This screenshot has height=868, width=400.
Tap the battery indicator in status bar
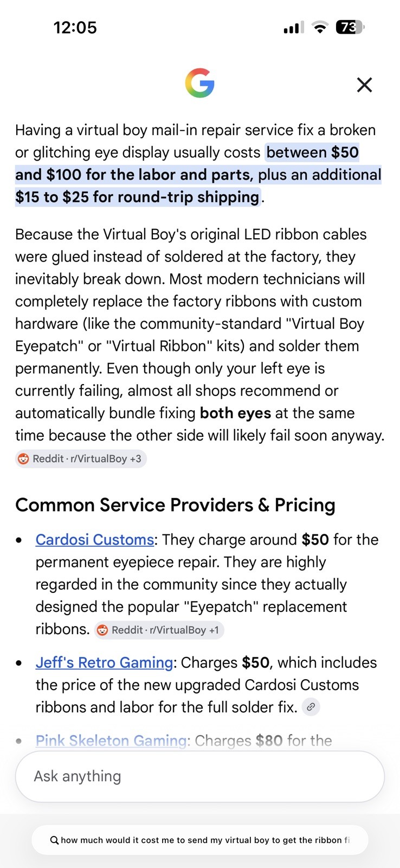[x=350, y=27]
